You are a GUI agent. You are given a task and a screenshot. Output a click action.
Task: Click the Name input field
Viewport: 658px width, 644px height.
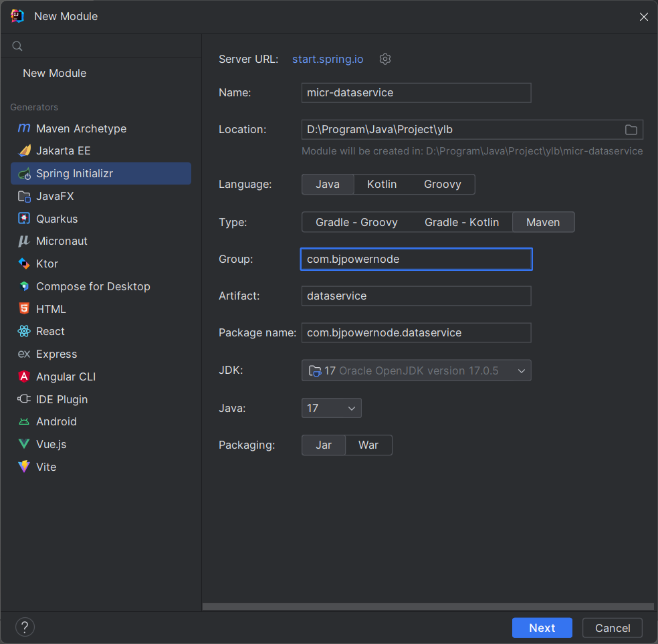tap(417, 93)
